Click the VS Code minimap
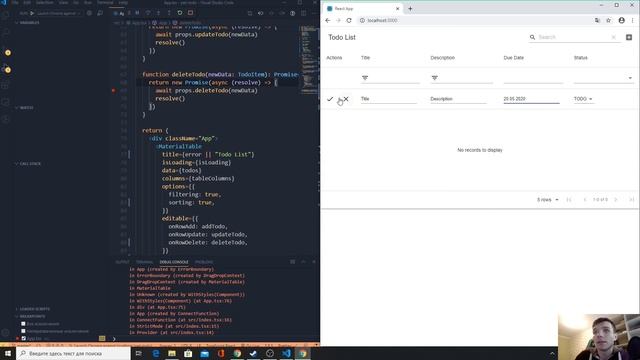Screen dimensions: 640x360 309,61
